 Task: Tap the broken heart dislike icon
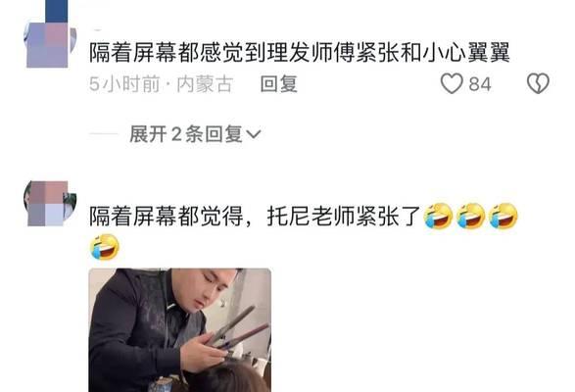coord(538,83)
